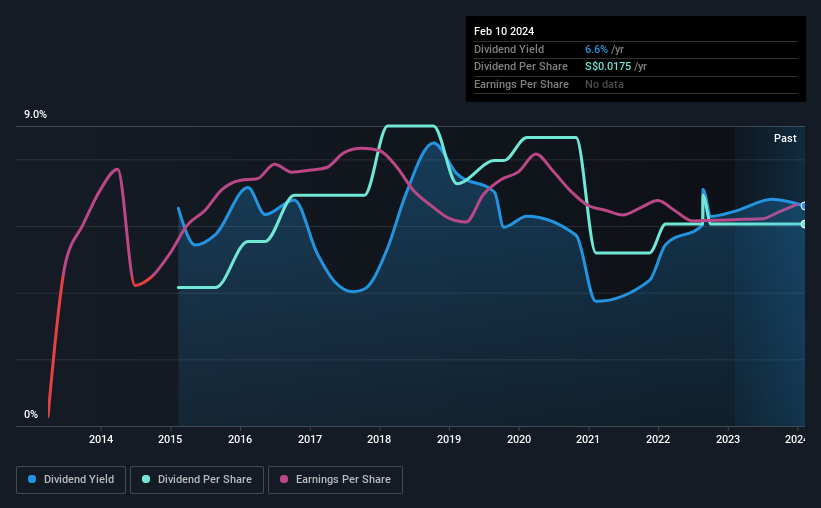Toggle the Dividend Per Share legend button
This screenshot has height=508, width=821.
click(x=197, y=480)
